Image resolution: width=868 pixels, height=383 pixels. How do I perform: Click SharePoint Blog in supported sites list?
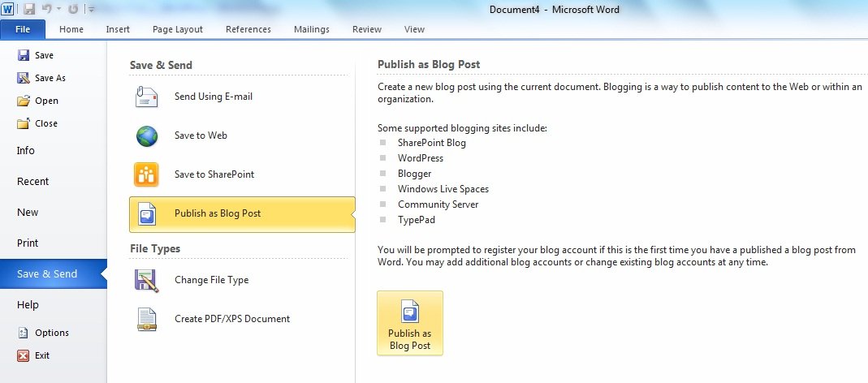[x=432, y=143]
